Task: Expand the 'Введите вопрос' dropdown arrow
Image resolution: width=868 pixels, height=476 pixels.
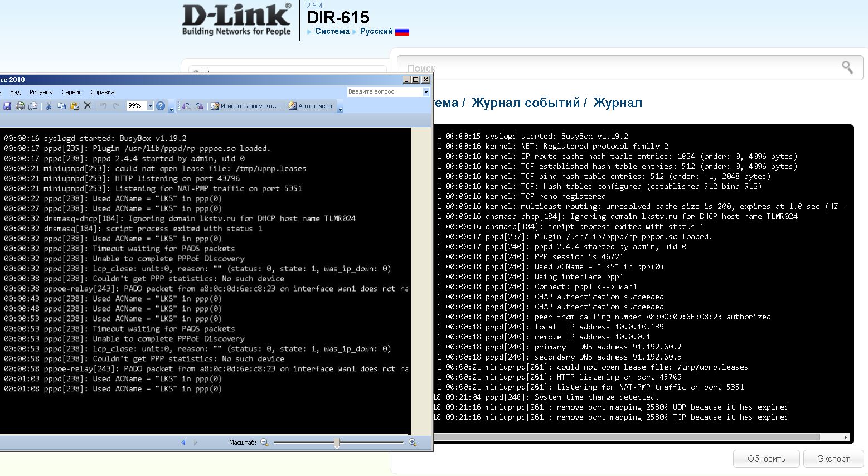Action: (426, 92)
